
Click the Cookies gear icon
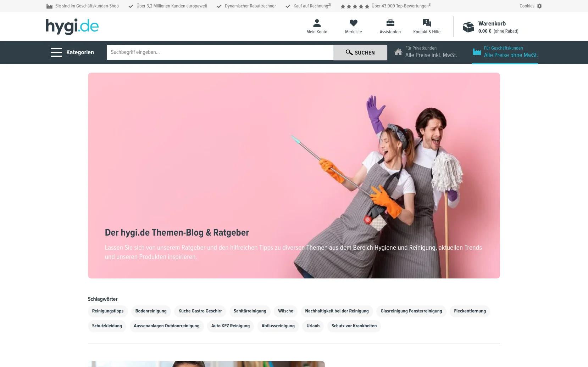point(539,6)
